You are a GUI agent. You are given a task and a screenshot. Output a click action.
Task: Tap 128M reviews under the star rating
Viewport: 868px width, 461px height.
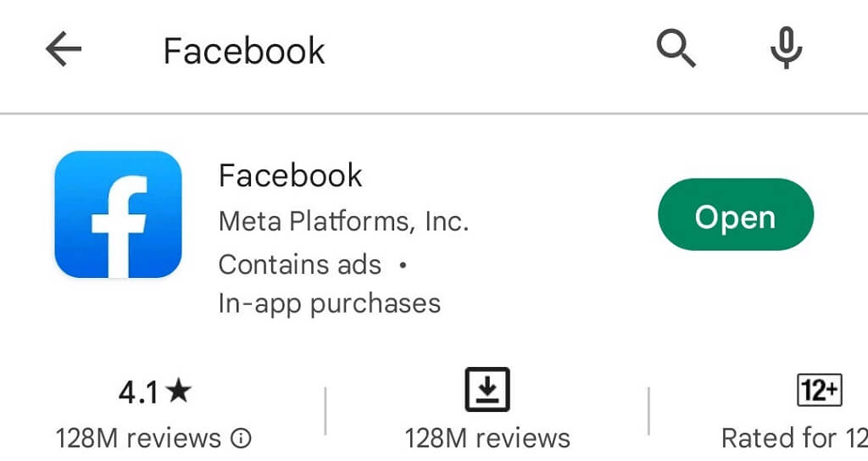[138, 438]
